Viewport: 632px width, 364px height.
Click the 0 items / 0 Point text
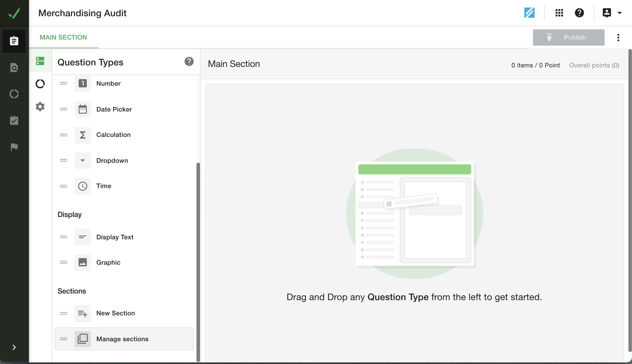(536, 65)
